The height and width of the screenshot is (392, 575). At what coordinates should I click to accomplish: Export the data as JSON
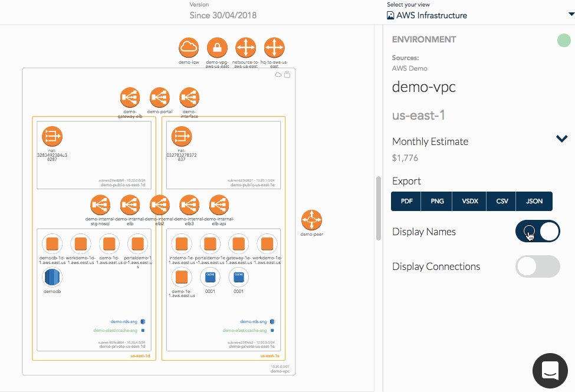pyautogui.click(x=534, y=202)
